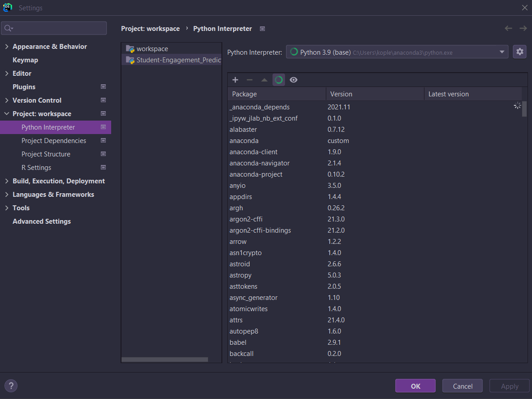Select the attrs package row
This screenshot has width=532, height=399.
(375, 320)
